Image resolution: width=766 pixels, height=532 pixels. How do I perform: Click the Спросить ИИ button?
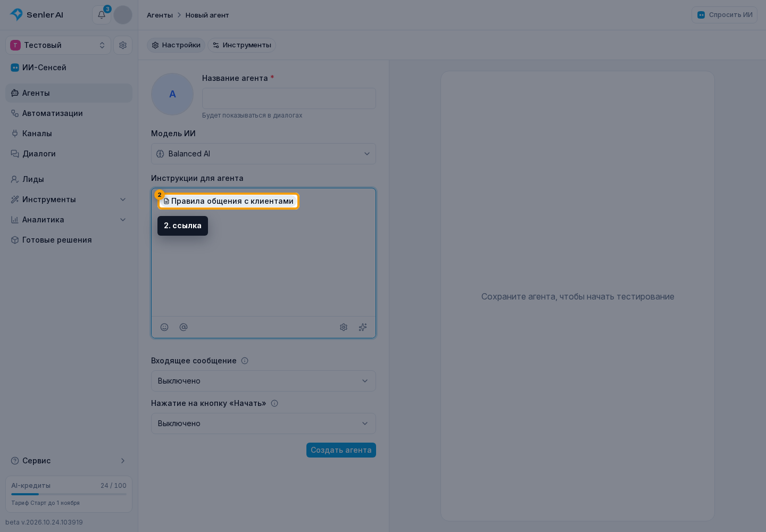tap(725, 15)
